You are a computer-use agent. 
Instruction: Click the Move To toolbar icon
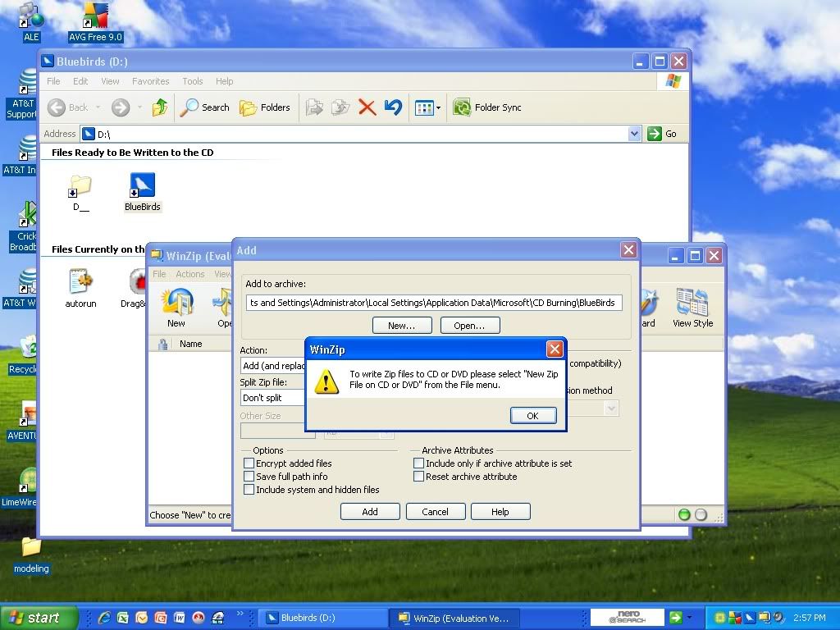point(314,107)
